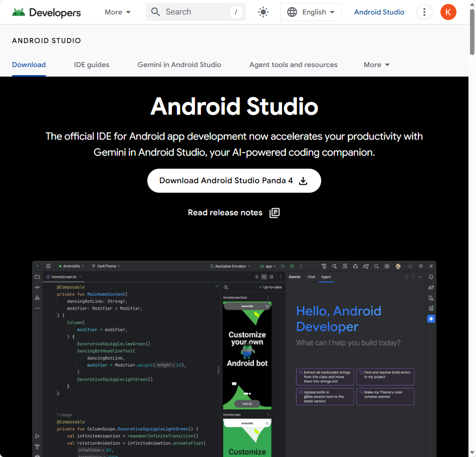
Task: Click the sidebar more tool windows ellipsis
Action: (x=38, y=308)
